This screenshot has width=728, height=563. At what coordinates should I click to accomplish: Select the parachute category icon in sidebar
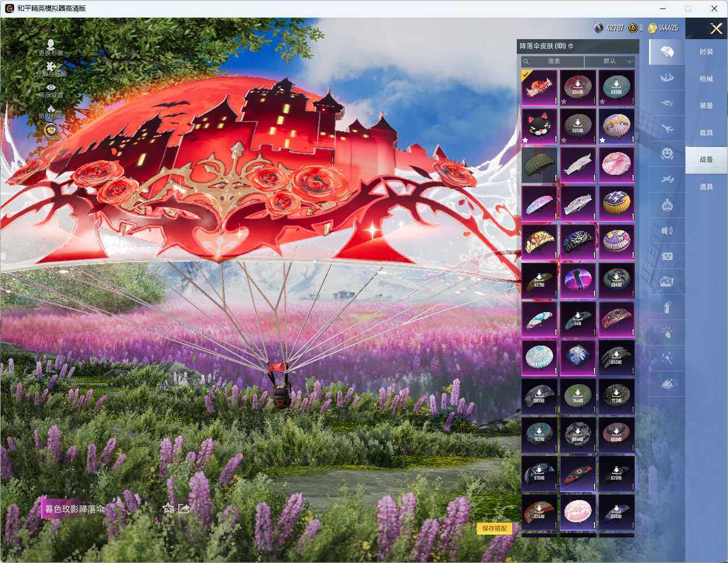(667, 52)
